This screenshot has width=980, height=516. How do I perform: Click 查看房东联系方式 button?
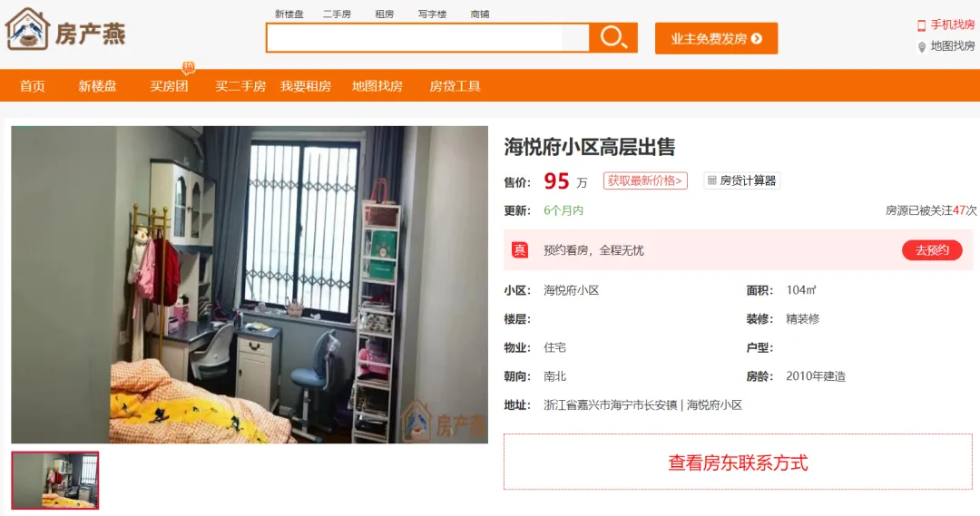738,462
